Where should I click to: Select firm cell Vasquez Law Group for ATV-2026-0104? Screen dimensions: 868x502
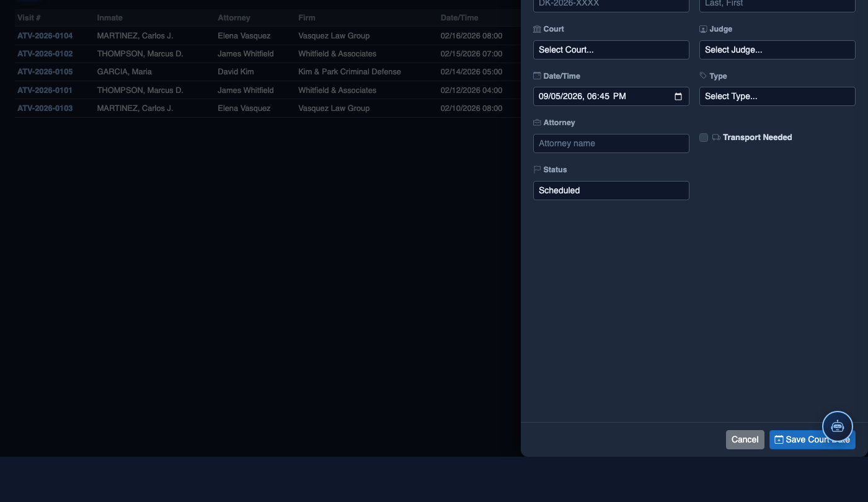334,36
